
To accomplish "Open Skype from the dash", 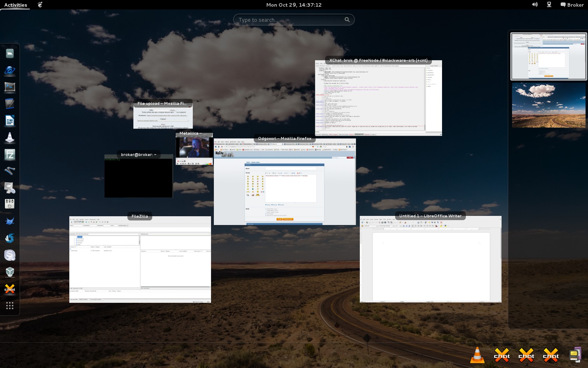I will pos(10,255).
